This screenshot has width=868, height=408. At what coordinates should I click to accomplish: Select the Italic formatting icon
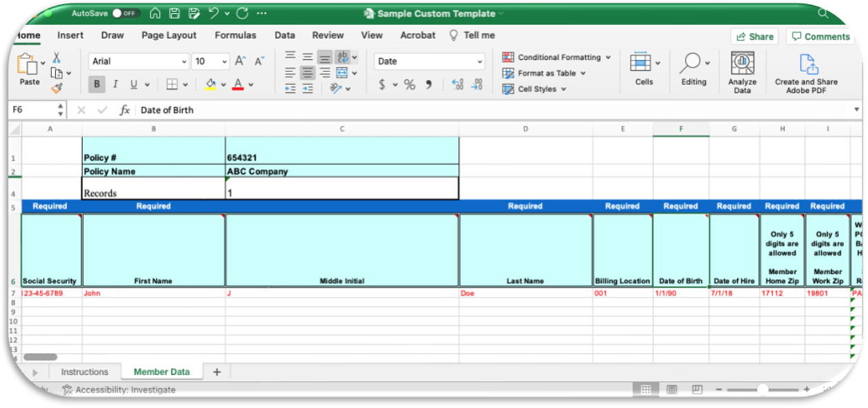(115, 84)
